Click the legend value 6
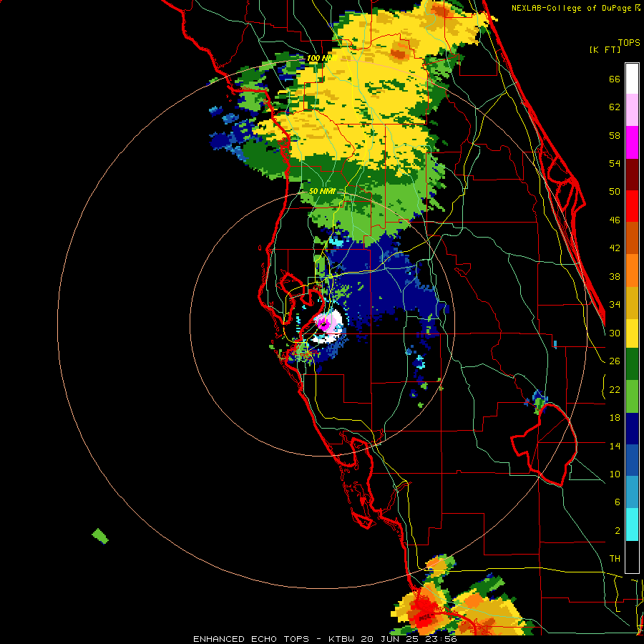This screenshot has height=644, width=644. coord(617,502)
